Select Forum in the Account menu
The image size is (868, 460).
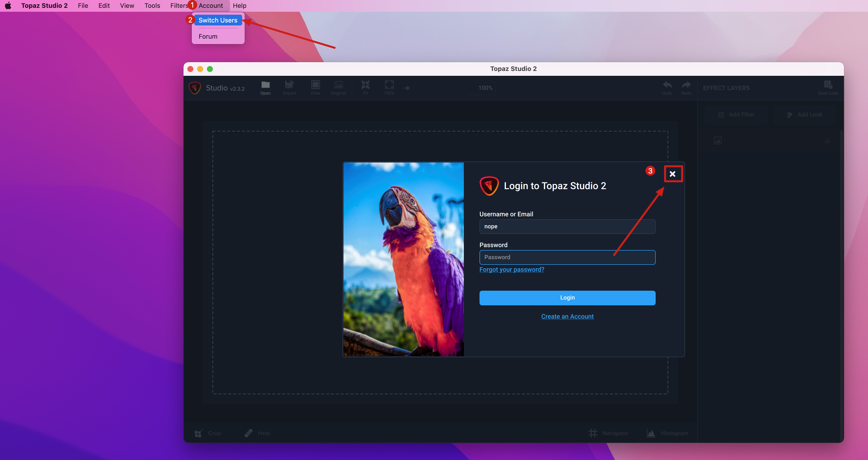pos(208,36)
